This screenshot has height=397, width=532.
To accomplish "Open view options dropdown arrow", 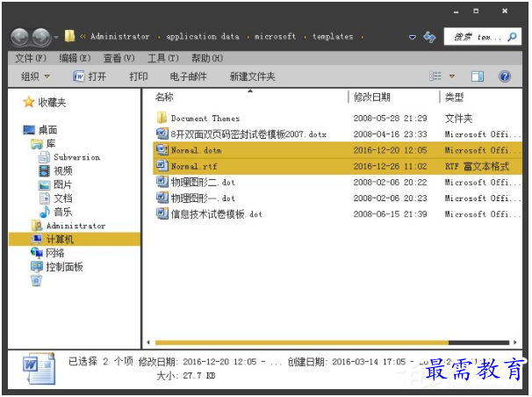I will tap(451, 76).
